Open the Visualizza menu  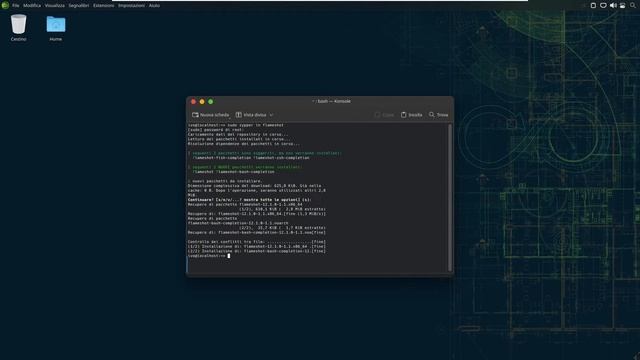(x=55, y=6)
